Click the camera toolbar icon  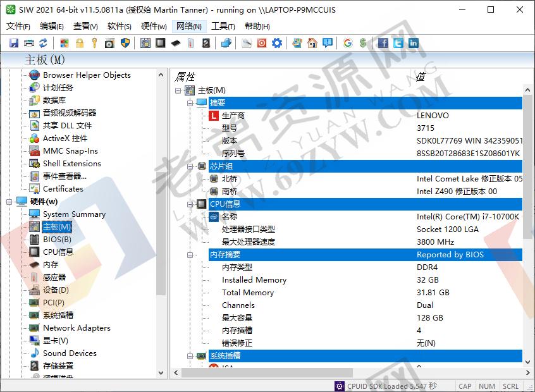click(x=109, y=43)
